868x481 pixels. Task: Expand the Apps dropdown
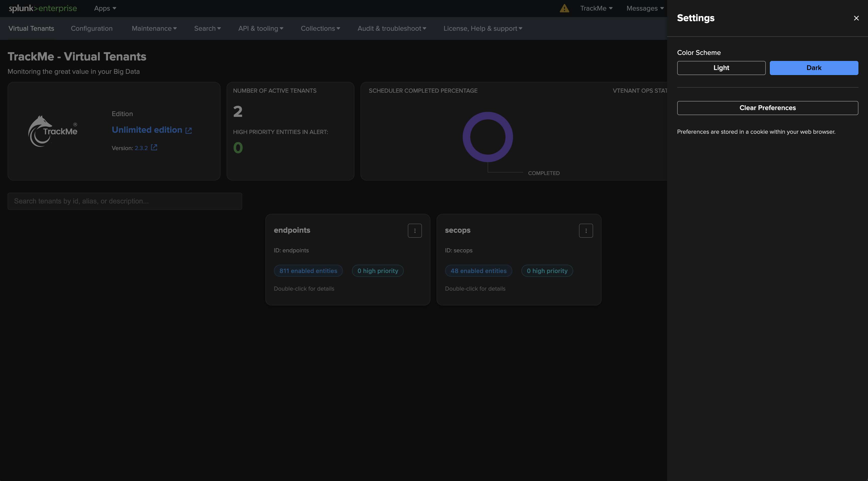tap(105, 8)
